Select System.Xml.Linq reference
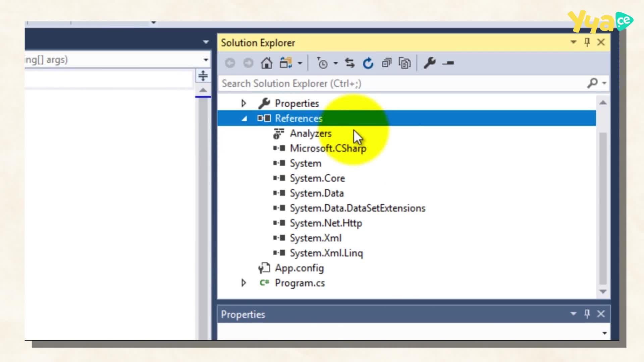This screenshot has width=644, height=362. pyautogui.click(x=326, y=253)
